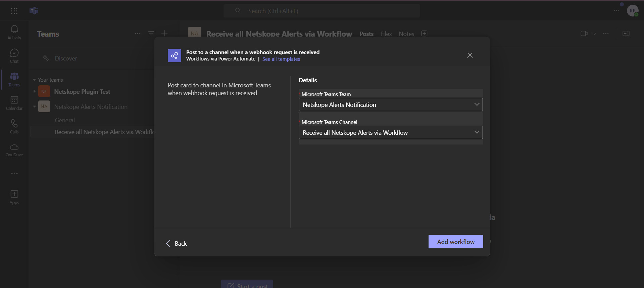Go Back in the workflow dialog
The image size is (644, 288).
click(177, 243)
